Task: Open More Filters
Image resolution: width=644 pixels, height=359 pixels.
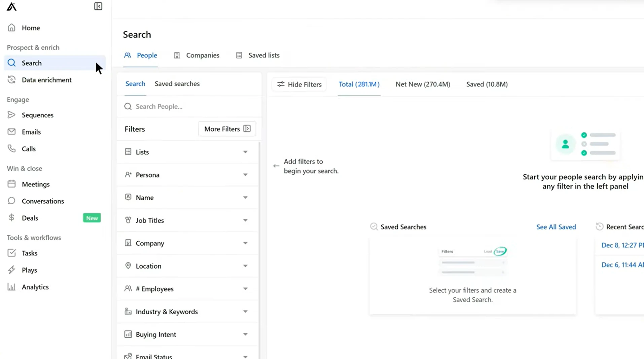Action: (x=227, y=129)
